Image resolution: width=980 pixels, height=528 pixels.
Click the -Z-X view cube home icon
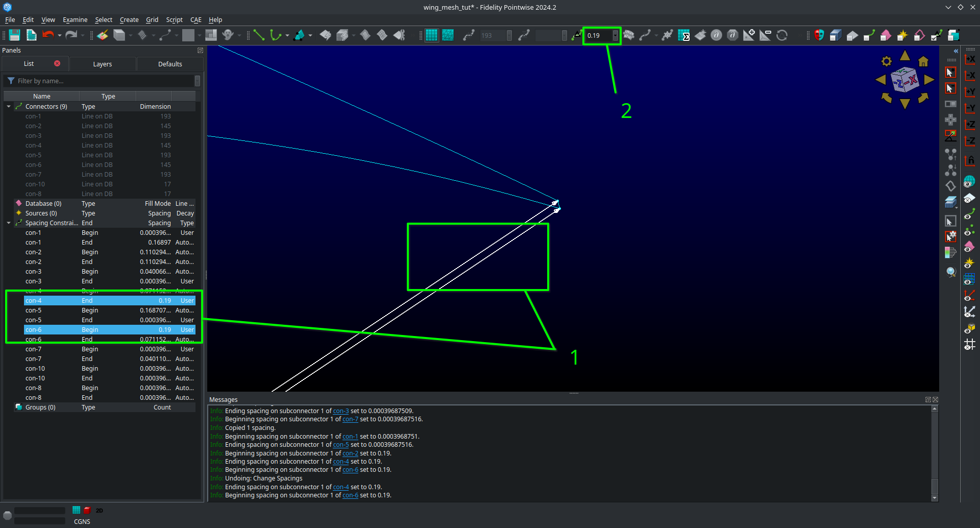click(923, 61)
